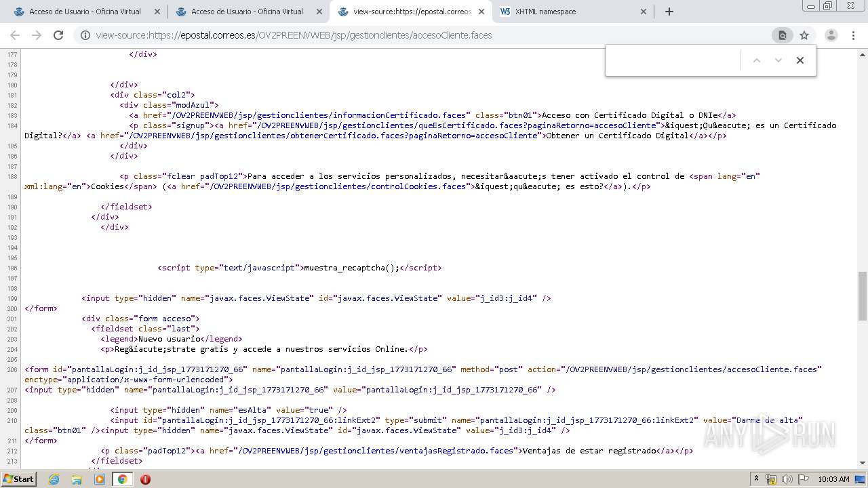Open the Chrome three-dot menu

pyautogui.click(x=854, y=35)
